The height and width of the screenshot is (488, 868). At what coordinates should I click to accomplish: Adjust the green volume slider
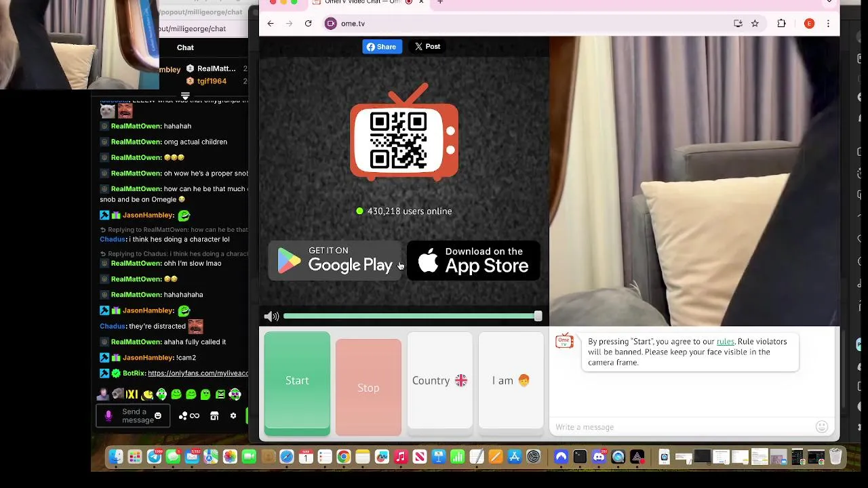[x=412, y=317]
